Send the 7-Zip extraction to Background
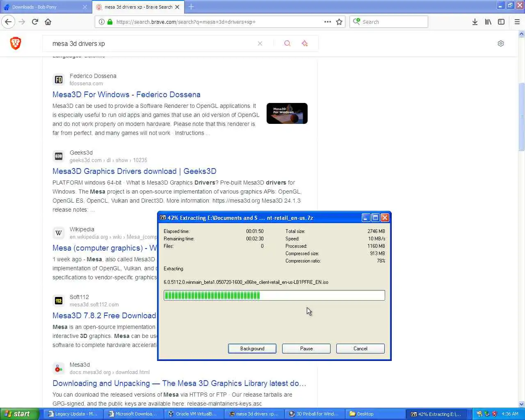Screen dimensions: 525x420 (252, 348)
